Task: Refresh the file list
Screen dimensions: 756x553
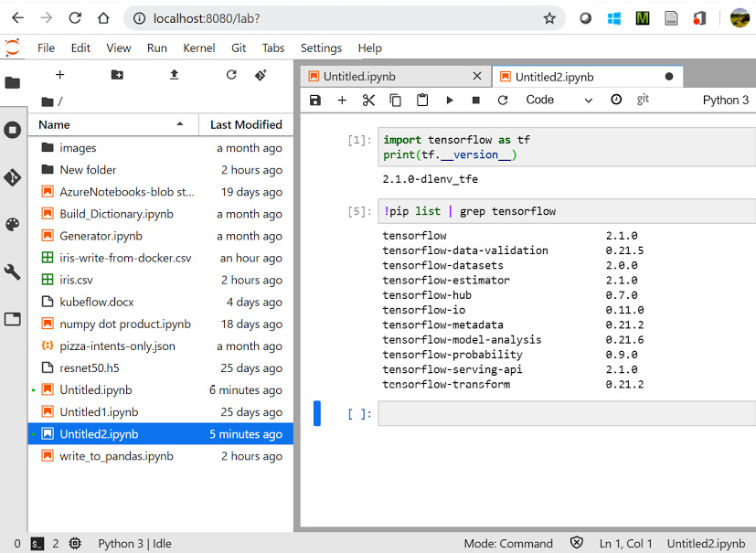Action: [231, 75]
